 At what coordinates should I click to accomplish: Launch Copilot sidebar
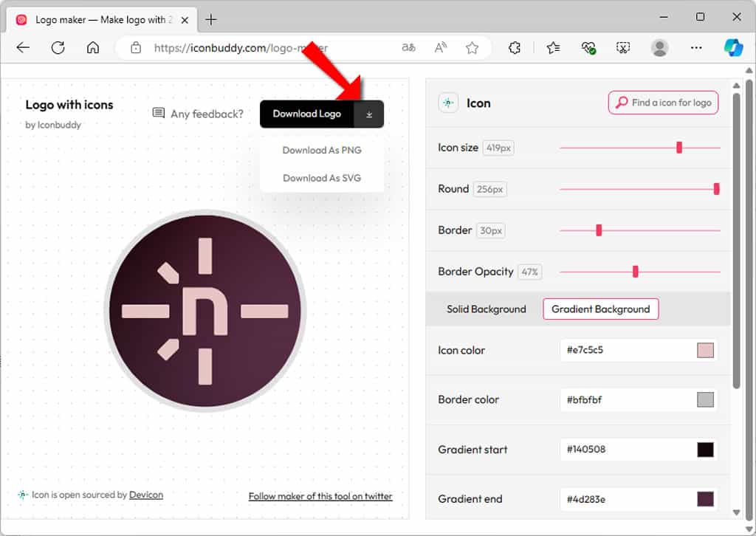click(733, 48)
